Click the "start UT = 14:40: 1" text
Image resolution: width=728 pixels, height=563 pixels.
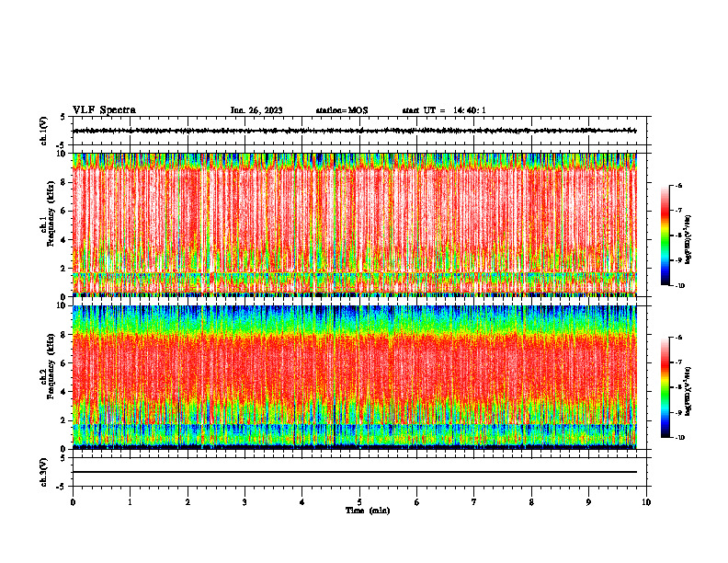pos(444,110)
